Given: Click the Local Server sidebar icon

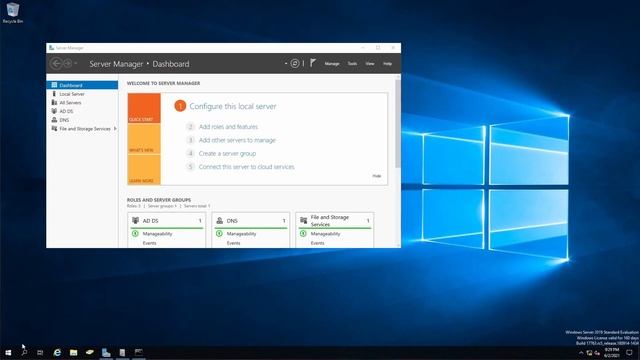Looking at the screenshot, I should tap(54, 93).
